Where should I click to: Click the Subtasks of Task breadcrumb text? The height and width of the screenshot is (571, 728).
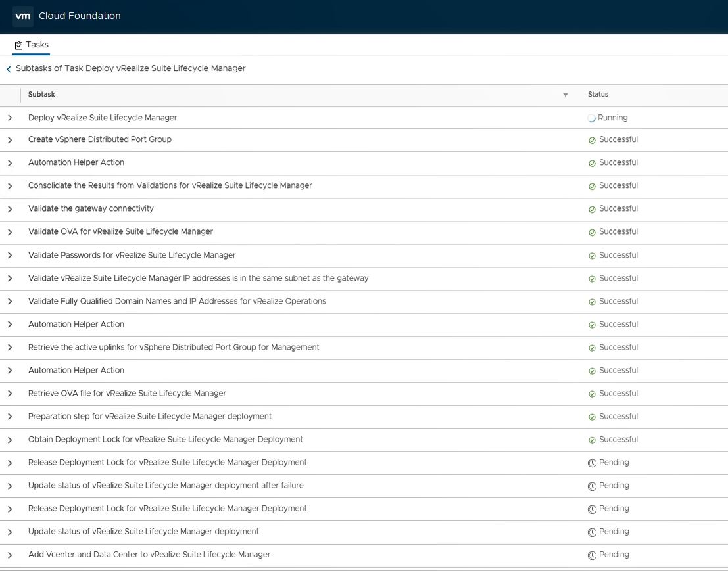coord(130,68)
